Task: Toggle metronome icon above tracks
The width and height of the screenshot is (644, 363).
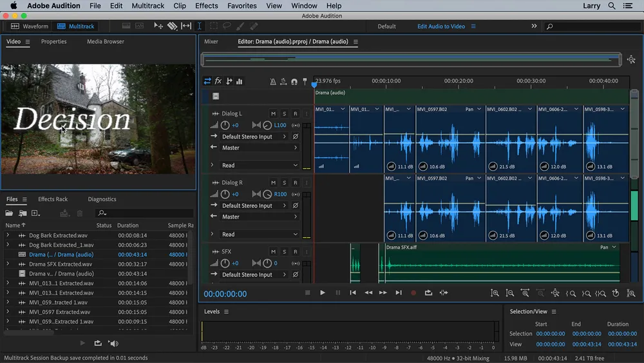Action: pyautogui.click(x=272, y=81)
